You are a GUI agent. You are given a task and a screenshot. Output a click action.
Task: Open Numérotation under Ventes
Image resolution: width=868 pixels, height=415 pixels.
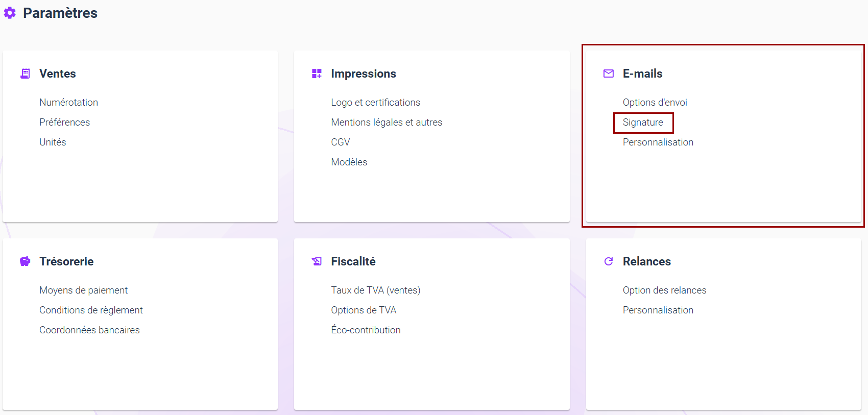click(x=68, y=103)
